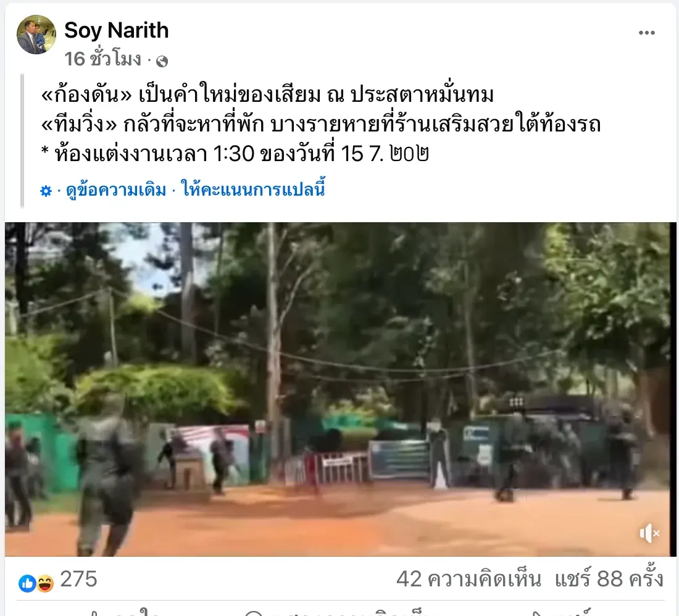
Task: Open the post options three-dot menu
Action: pos(646,33)
